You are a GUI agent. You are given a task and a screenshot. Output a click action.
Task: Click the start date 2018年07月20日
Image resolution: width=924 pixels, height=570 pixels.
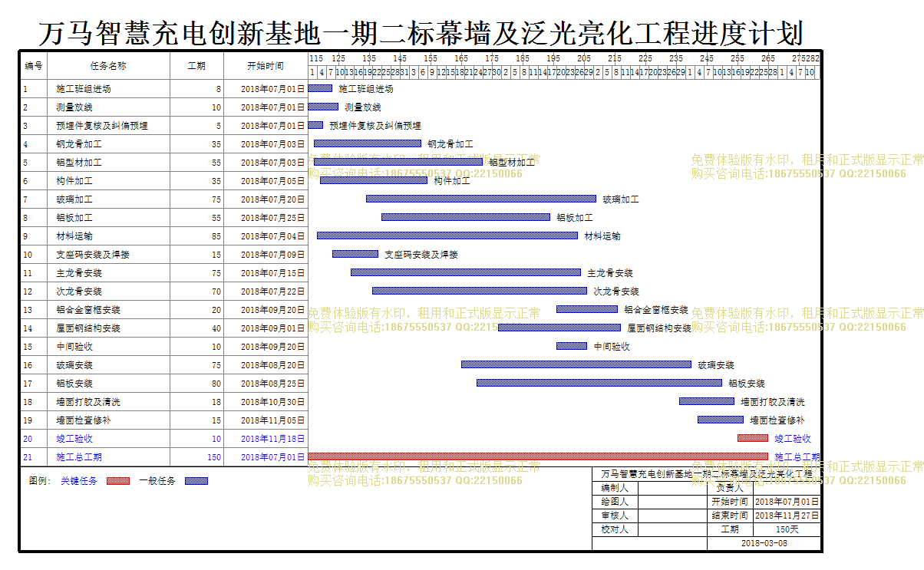point(272,199)
